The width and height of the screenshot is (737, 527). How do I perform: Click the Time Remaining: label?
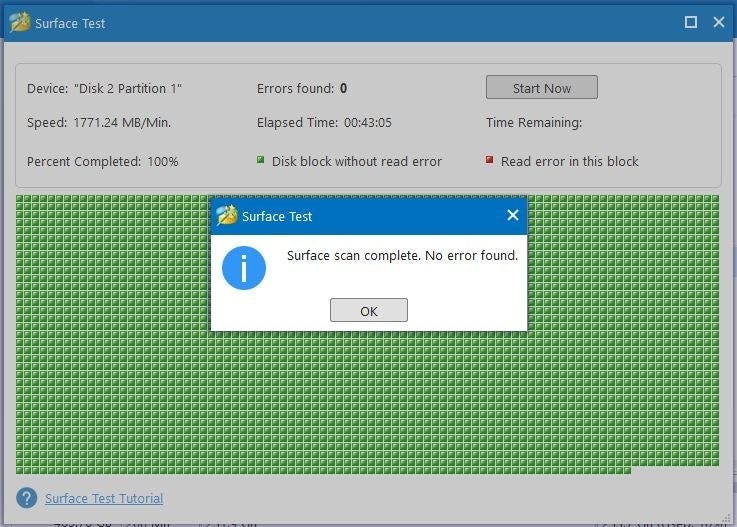[534, 123]
